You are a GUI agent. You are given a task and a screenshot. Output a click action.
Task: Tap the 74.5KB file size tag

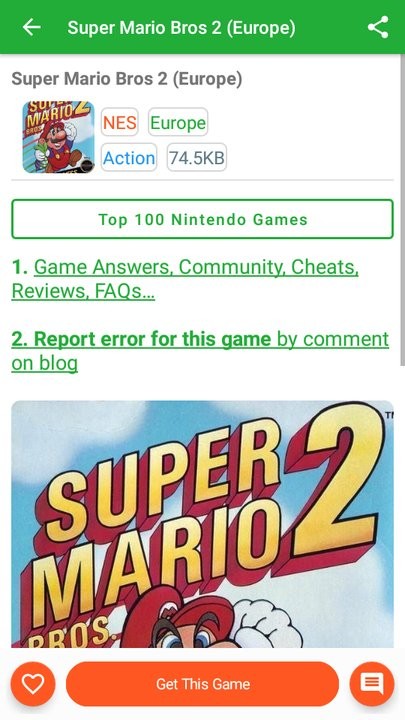pyautogui.click(x=197, y=158)
